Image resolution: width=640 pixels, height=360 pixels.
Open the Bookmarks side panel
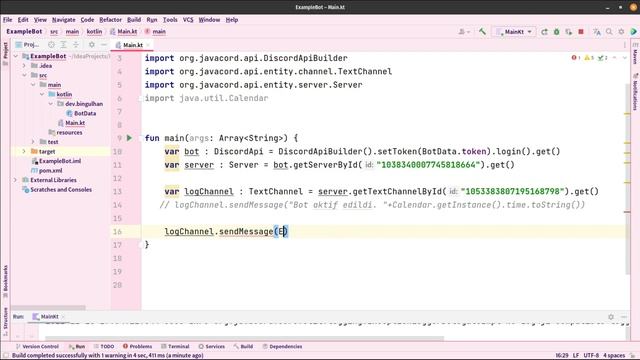click(x=5, y=282)
